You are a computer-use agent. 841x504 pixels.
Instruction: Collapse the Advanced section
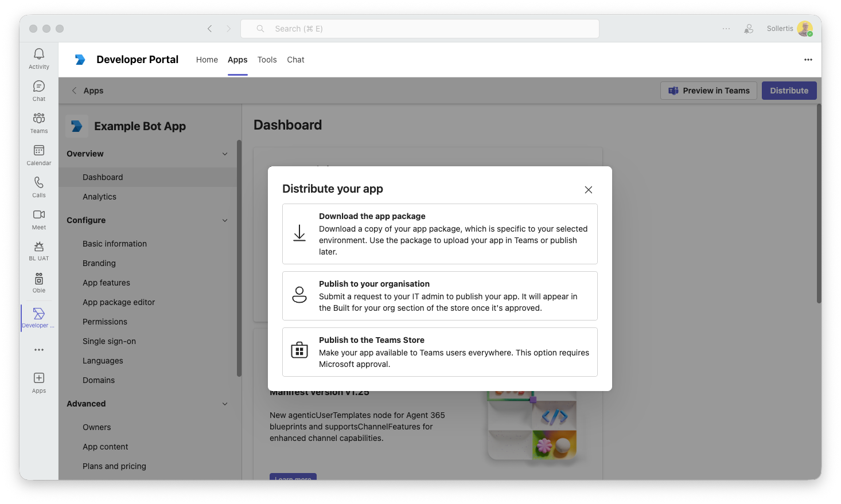point(225,404)
